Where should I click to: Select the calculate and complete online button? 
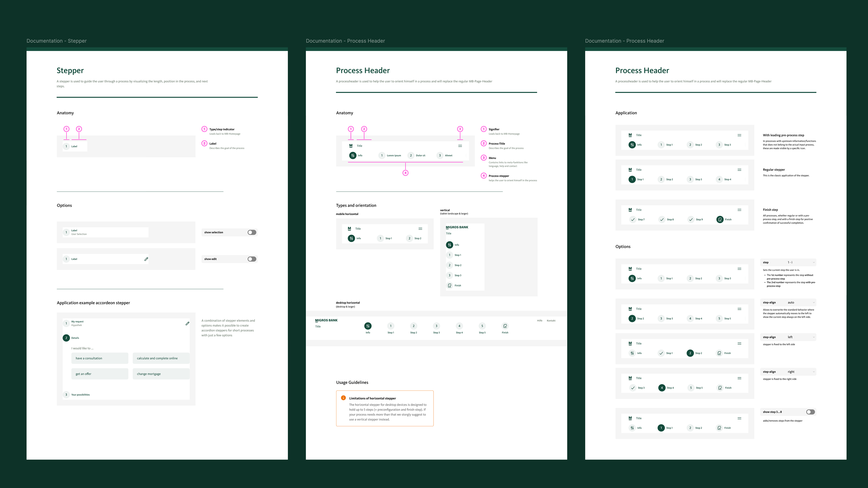point(161,358)
